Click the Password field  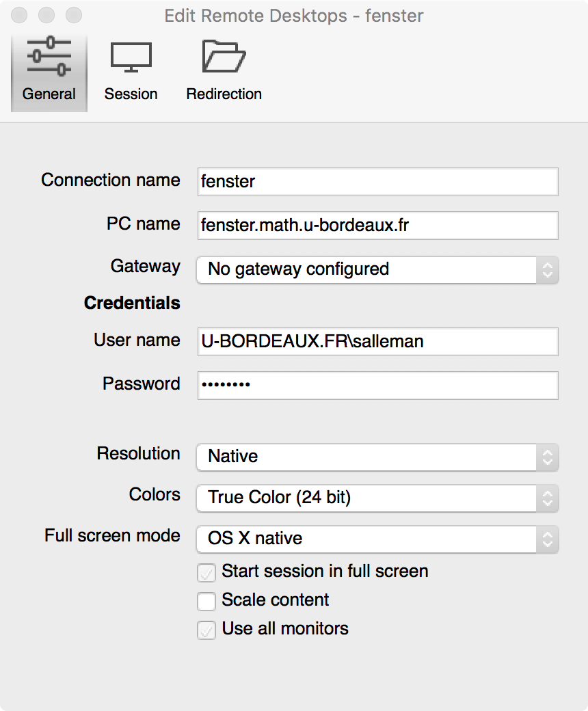pyautogui.click(x=377, y=386)
